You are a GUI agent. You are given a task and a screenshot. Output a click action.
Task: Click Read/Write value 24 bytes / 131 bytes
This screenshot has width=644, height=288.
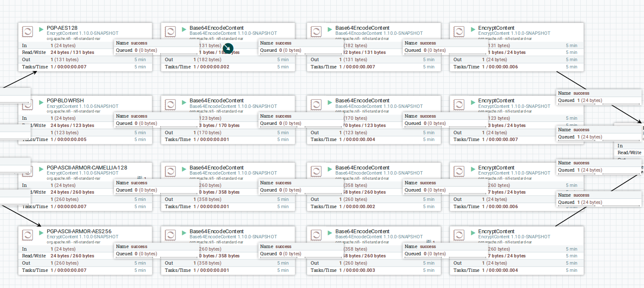click(72, 53)
